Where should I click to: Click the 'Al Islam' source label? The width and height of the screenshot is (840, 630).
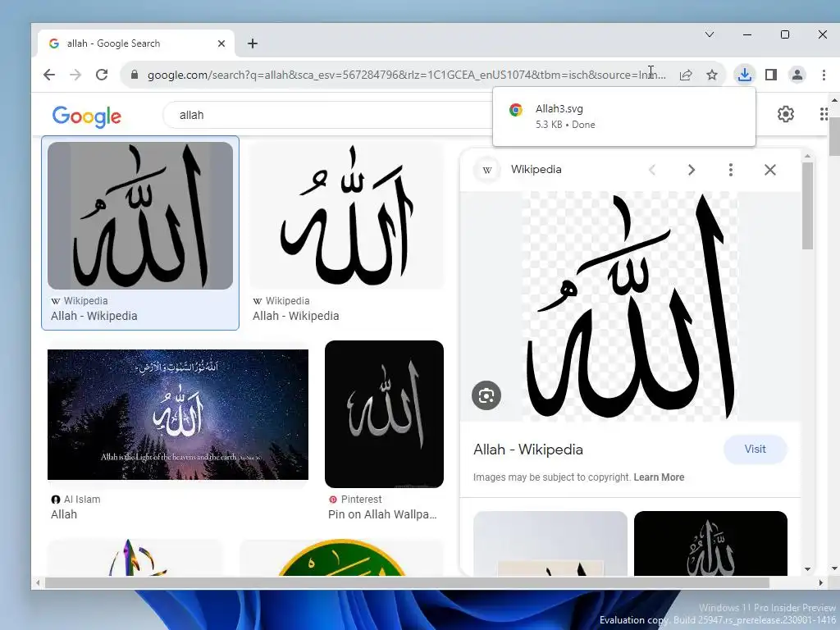tap(81, 500)
